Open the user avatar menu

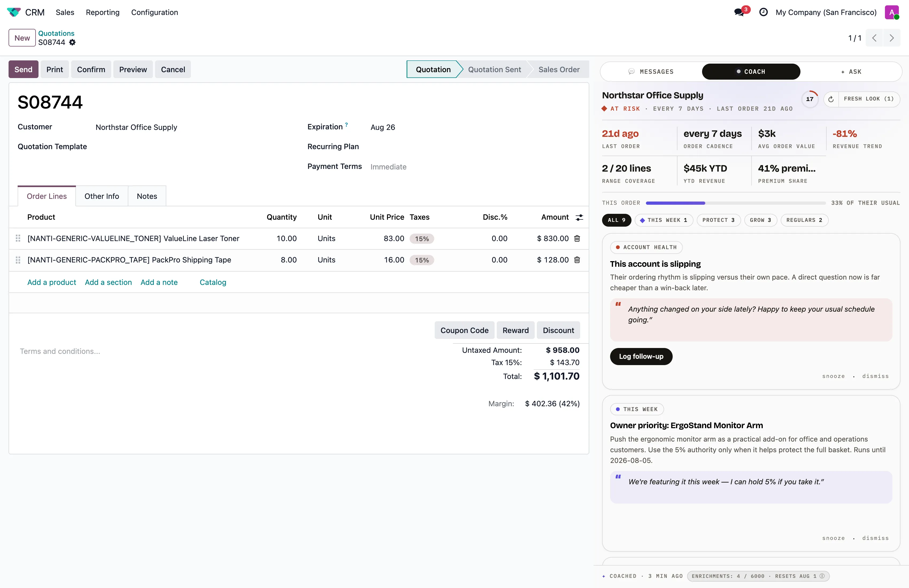pos(891,12)
